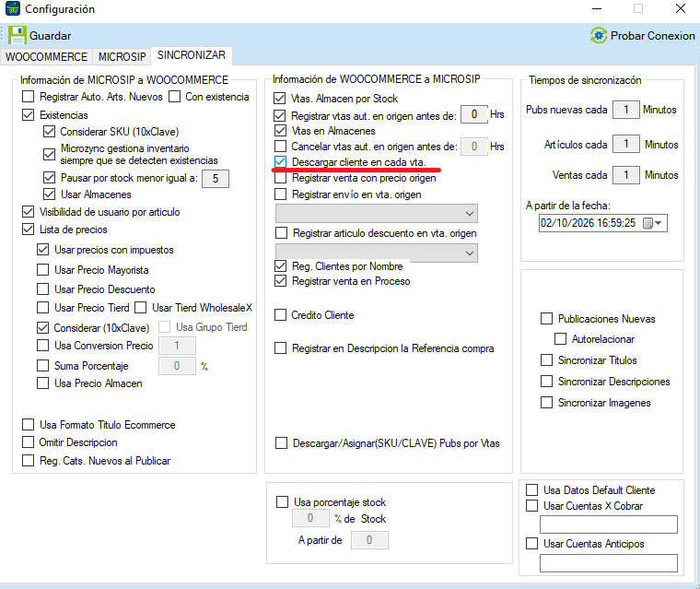Switch to the MICROSIP tab
This screenshot has width=700, height=589.
122,57
